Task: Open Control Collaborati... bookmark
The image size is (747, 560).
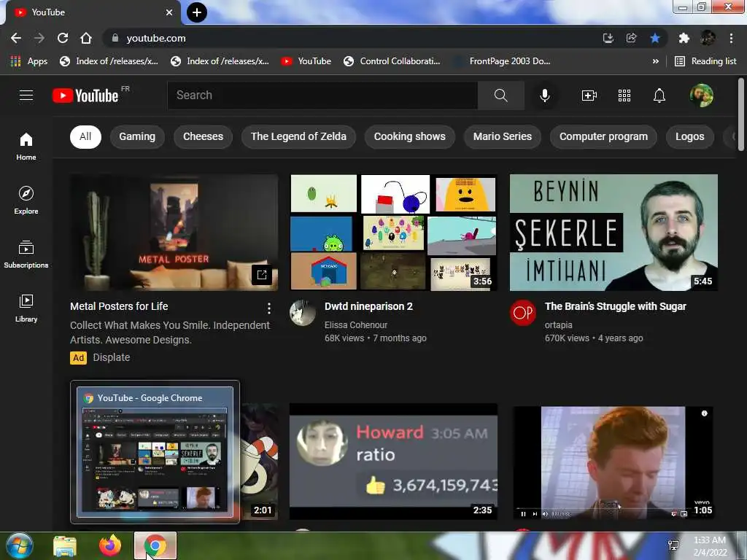Action: point(392,61)
